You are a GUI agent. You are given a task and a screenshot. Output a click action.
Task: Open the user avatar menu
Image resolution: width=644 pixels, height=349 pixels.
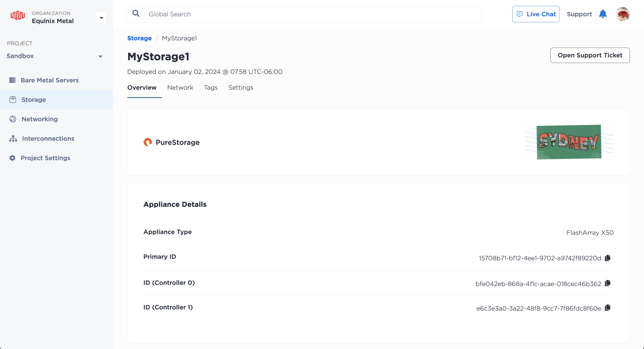pos(623,14)
